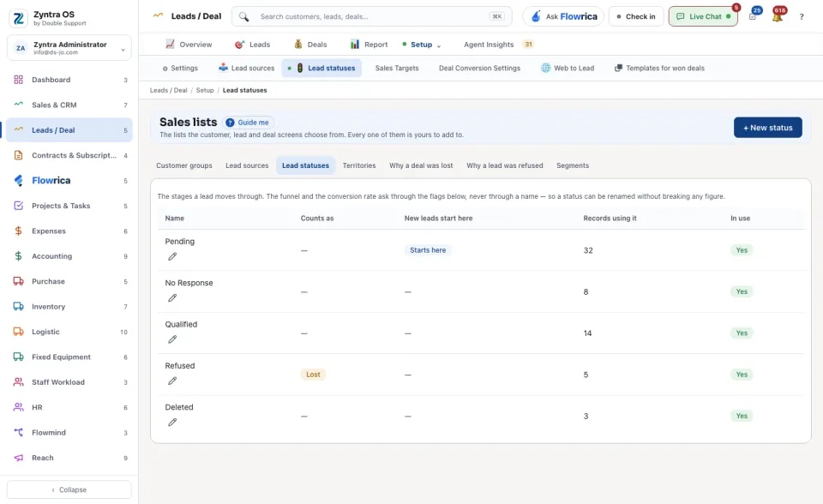Switch to Why a lead was refused tab

(x=505, y=165)
